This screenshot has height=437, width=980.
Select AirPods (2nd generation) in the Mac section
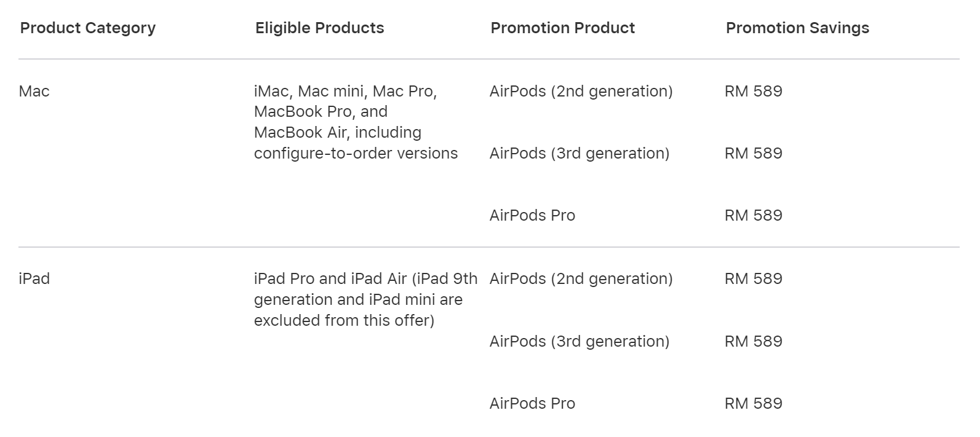581,92
